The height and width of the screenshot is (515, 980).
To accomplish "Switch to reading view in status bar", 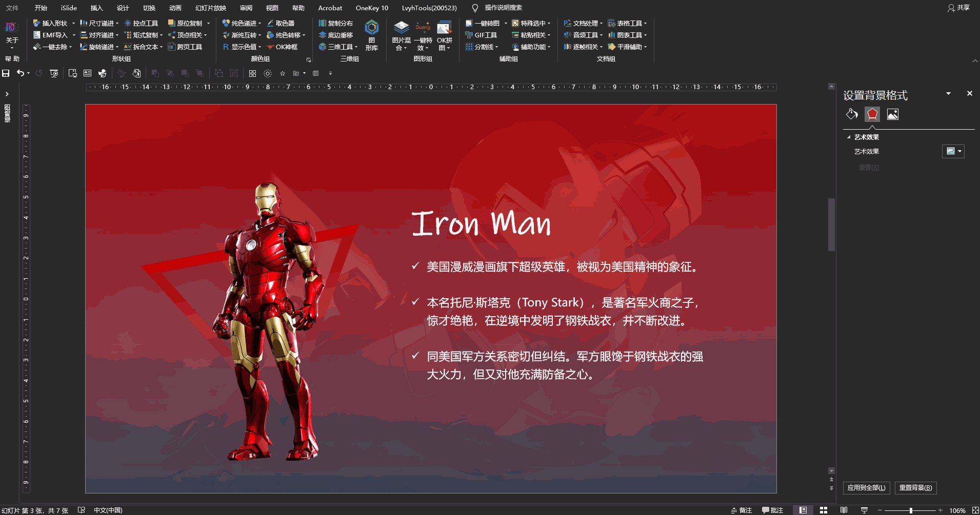I will (844, 510).
